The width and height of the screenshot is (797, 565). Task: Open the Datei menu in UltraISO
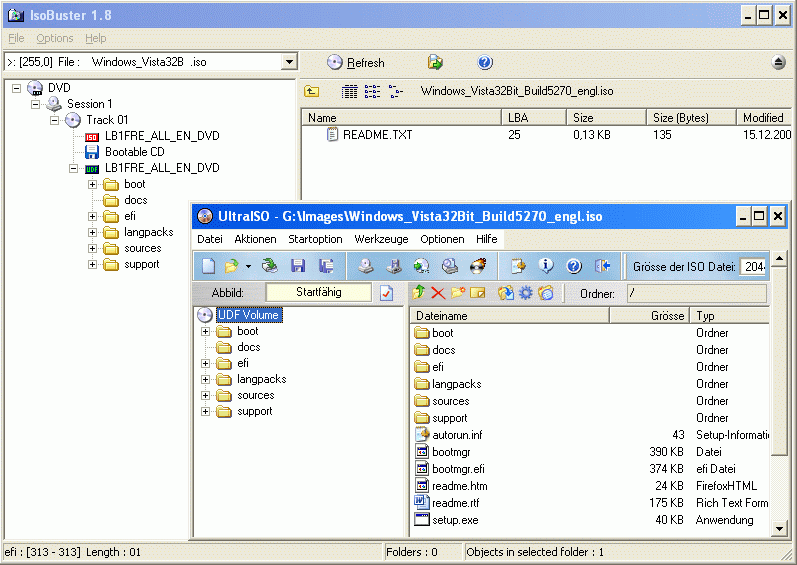[210, 239]
